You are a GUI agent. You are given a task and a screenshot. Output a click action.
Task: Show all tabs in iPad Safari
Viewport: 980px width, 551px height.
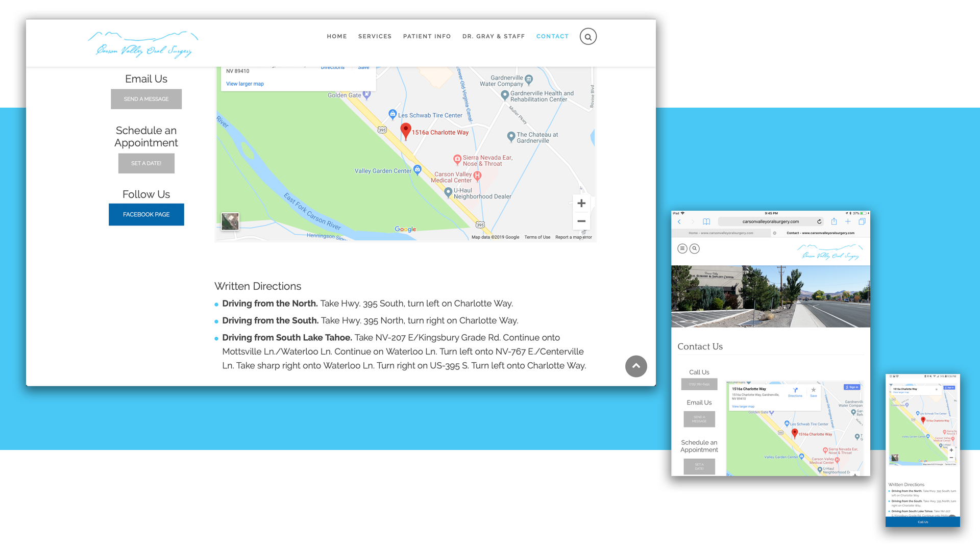862,221
